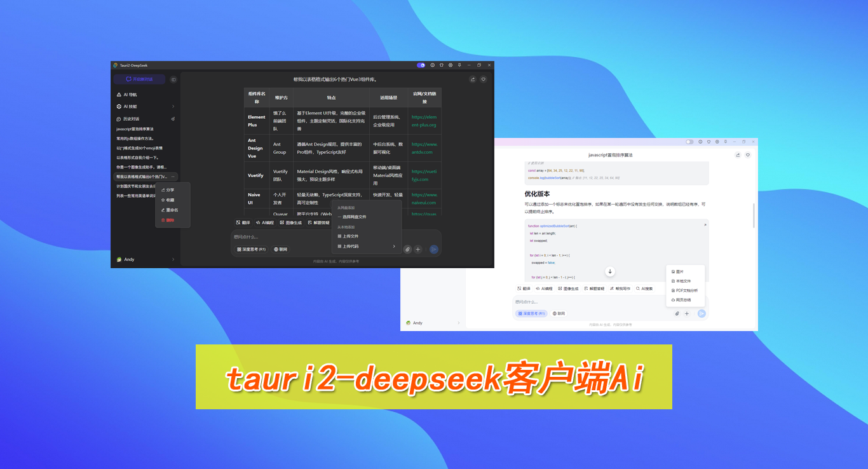Open AI 导航 in the dark sidebar
Image resolution: width=868 pixels, height=469 pixels.
(146, 95)
